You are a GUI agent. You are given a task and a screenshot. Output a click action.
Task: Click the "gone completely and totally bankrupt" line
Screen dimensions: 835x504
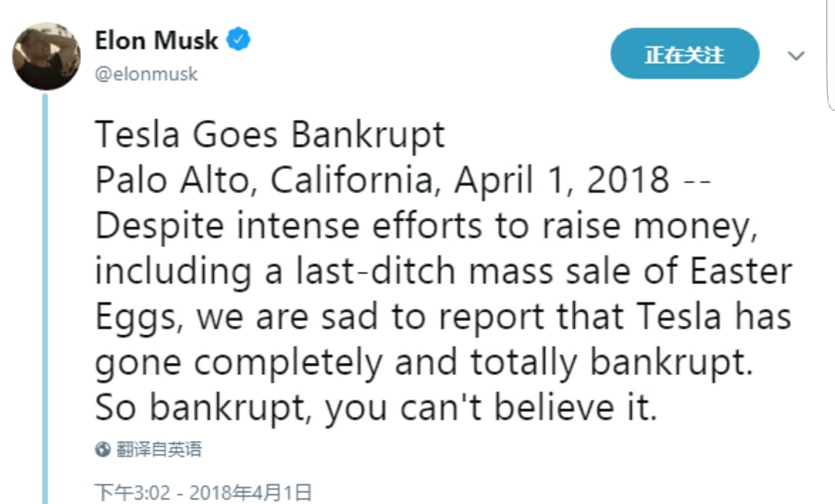click(424, 361)
